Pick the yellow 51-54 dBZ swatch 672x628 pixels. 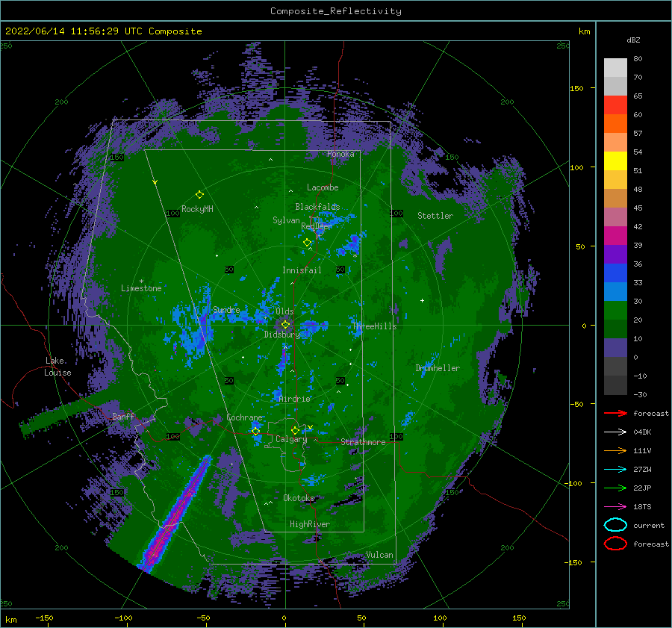[615, 161]
